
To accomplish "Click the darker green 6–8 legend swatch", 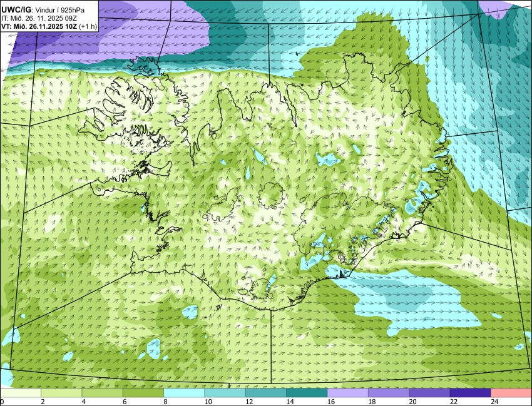I will pyautogui.click(x=143, y=393).
